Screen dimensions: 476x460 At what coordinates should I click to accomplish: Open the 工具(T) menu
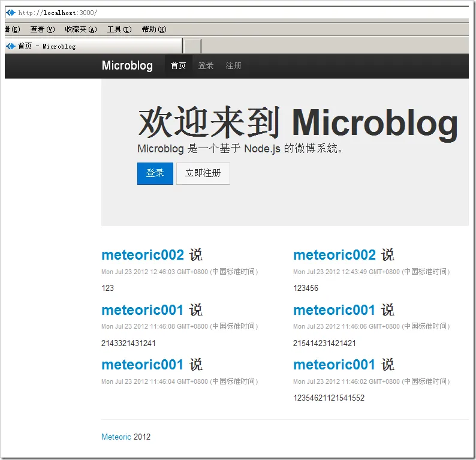click(x=119, y=29)
